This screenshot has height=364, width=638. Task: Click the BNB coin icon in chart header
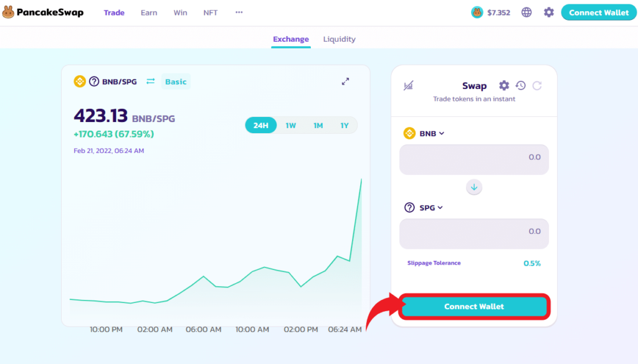point(80,82)
